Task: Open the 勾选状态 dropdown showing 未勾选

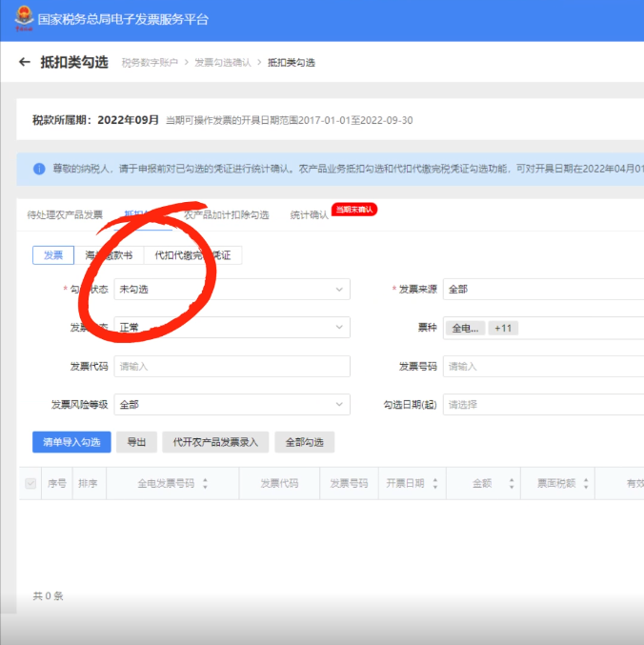Action: point(231,290)
